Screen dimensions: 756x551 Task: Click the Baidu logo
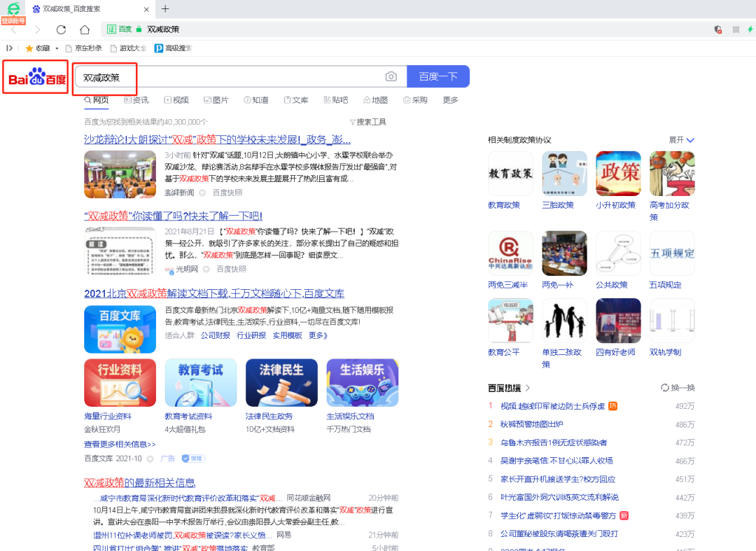point(37,77)
